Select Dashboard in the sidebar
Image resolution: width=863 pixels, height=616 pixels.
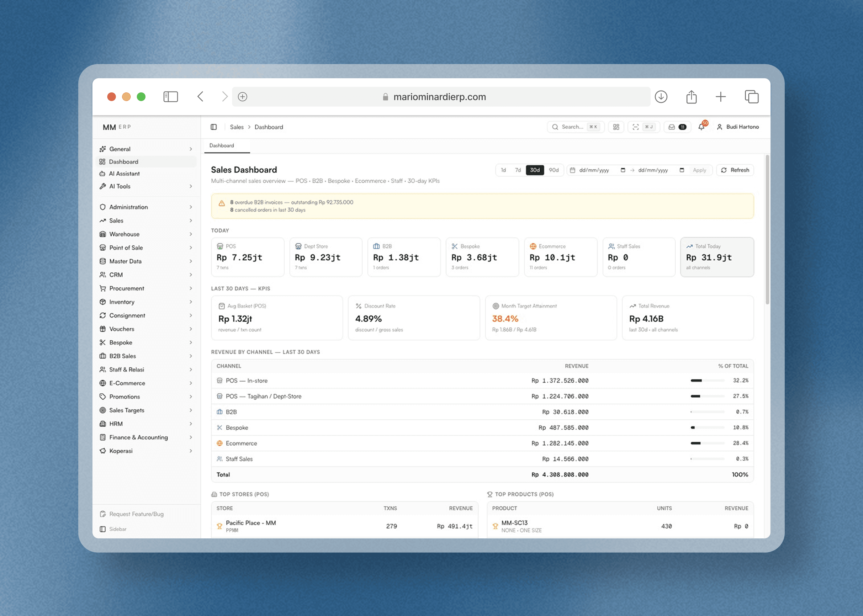pos(146,162)
